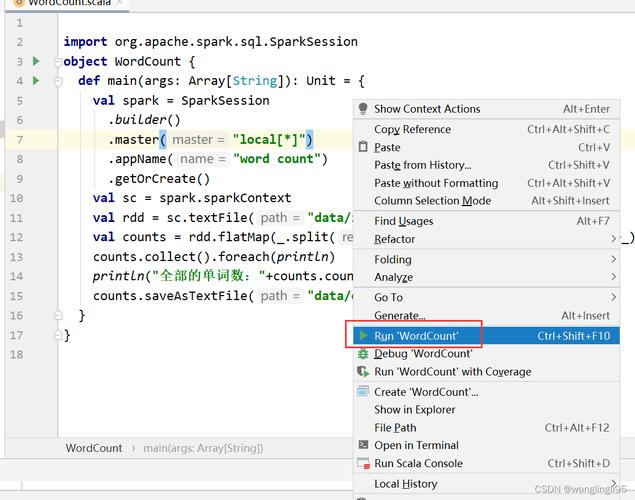Screen dimensions: 635x500
Task: Collapse the object WordCount code fold marker
Action: (58, 62)
